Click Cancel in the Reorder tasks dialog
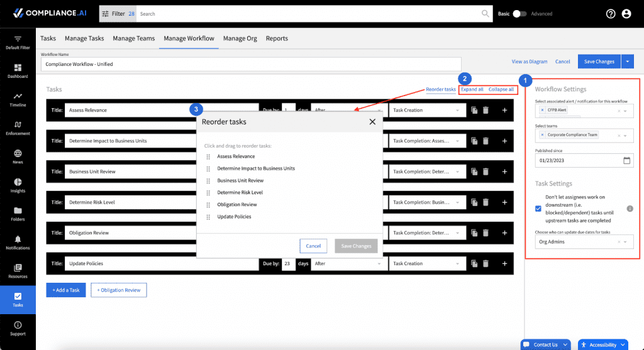 (313, 246)
